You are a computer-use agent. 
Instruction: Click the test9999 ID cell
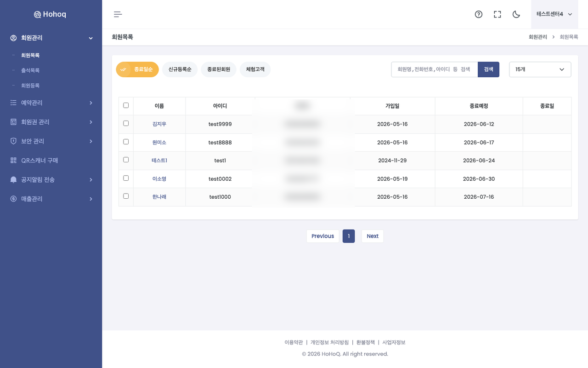pyautogui.click(x=220, y=124)
